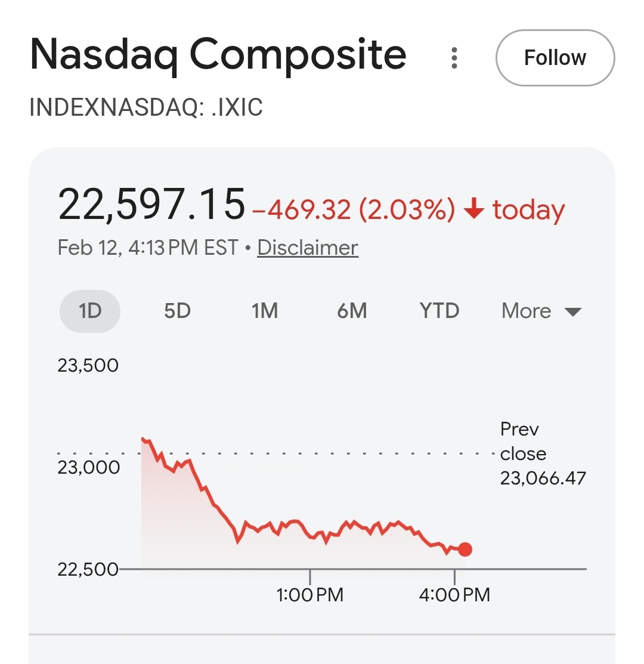Screen dimensions: 644x664
Task: Click the 4:00 PM axis marker
Action: pos(454,594)
